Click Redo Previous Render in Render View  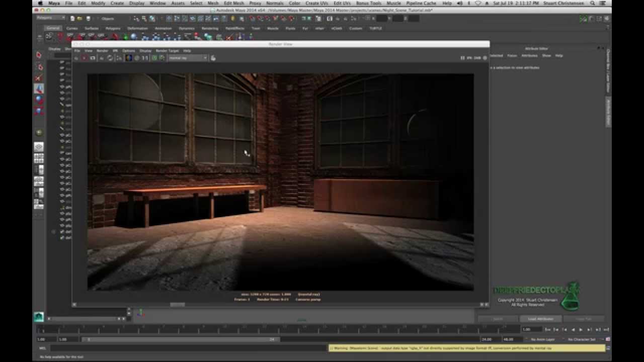pyautogui.click(x=77, y=58)
